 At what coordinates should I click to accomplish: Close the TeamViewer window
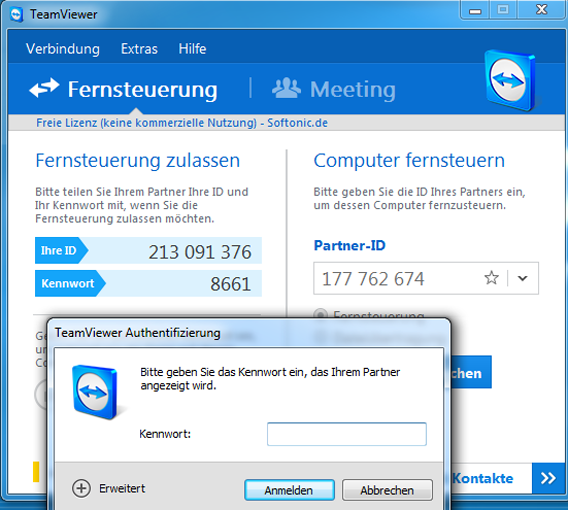click(x=542, y=10)
